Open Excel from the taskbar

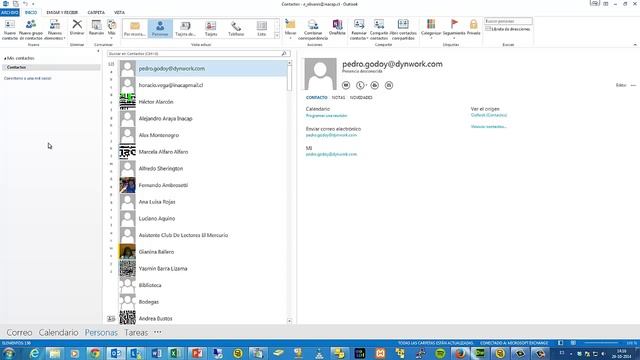(x=176, y=353)
